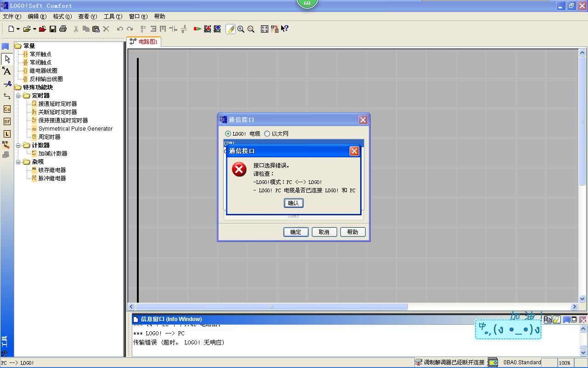The width and height of the screenshot is (588, 368).
Task: Select 继电器线圈 in the tree
Action: point(43,71)
